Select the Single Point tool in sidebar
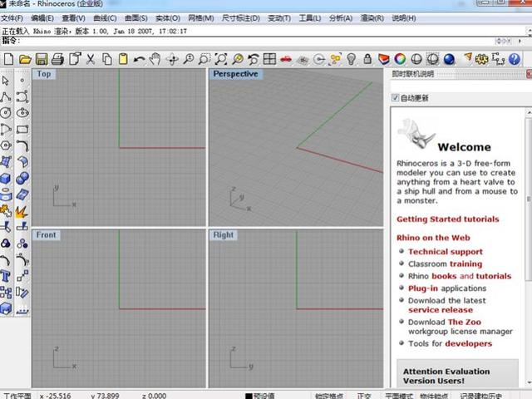Viewport: 532px width, 399px height. pos(22,81)
